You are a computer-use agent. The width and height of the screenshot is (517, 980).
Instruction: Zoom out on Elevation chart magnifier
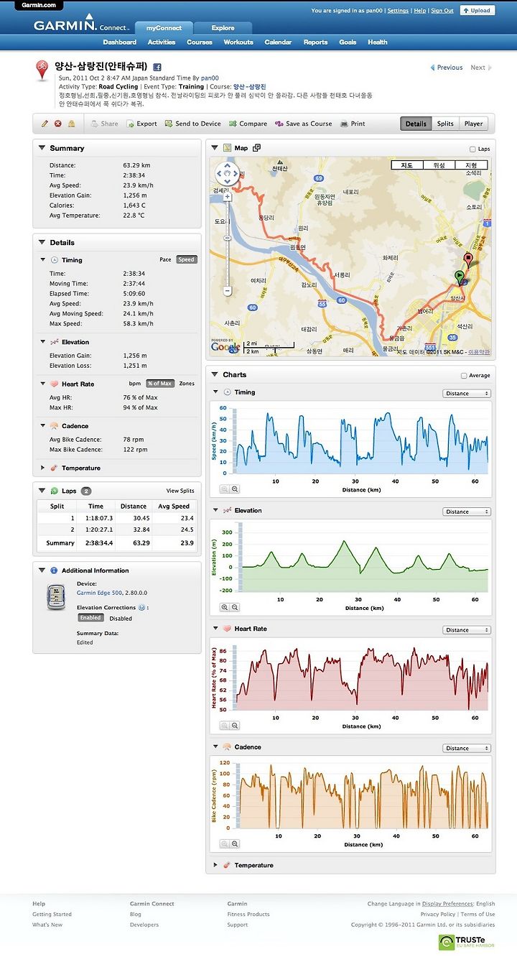coord(234,607)
